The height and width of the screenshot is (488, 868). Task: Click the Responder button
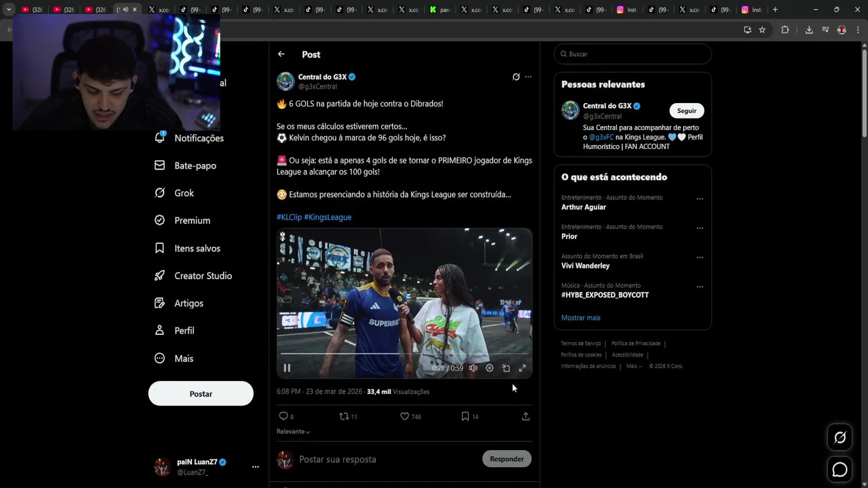tap(507, 459)
